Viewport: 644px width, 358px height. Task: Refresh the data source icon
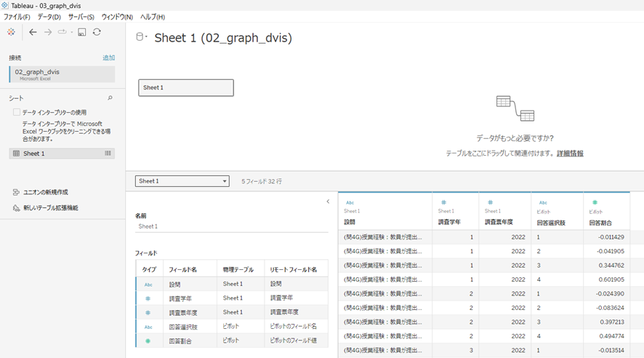[97, 32]
